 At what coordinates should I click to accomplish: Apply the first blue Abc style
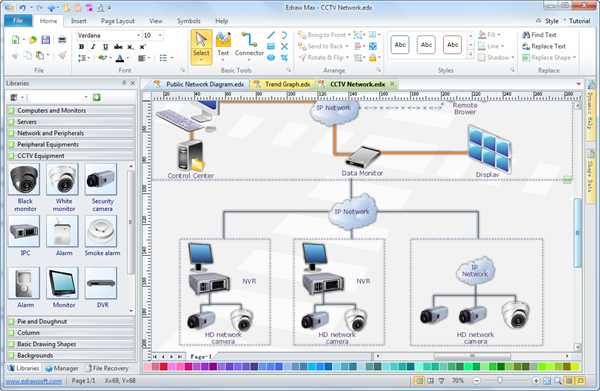click(x=400, y=45)
